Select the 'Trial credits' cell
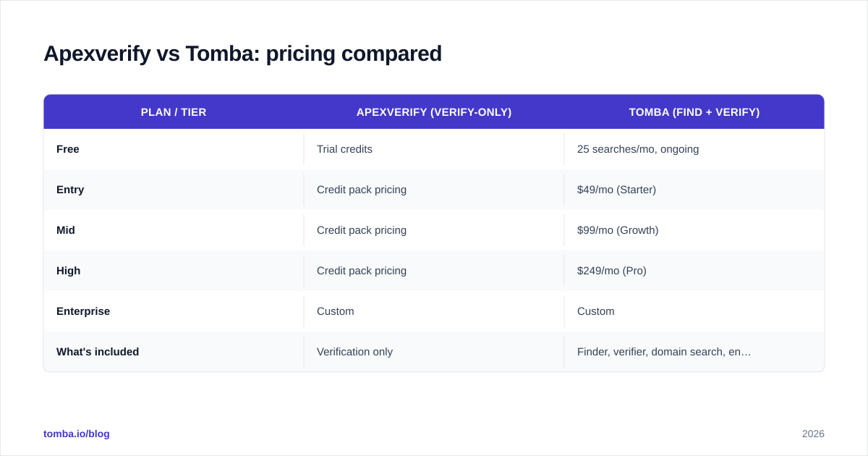 344,149
